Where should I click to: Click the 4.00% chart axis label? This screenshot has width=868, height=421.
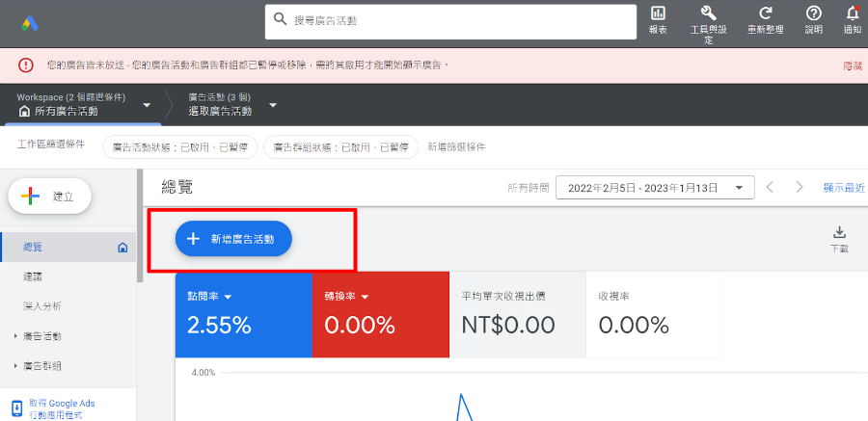(203, 373)
